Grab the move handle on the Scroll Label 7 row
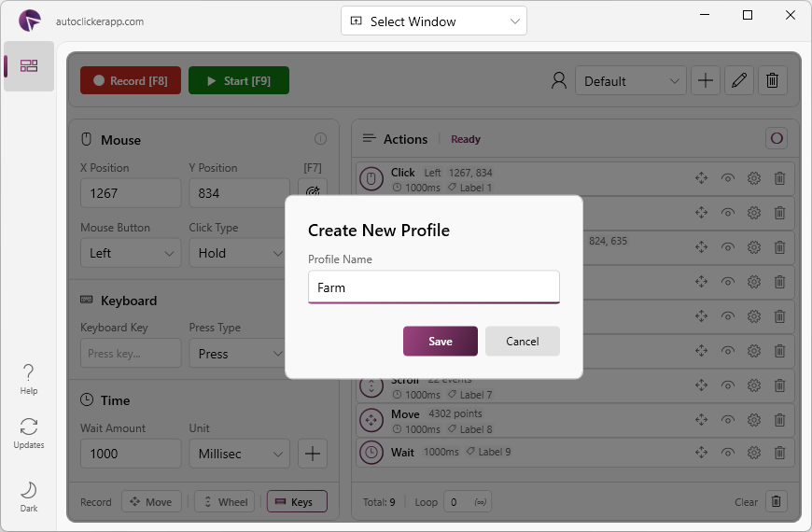 pyautogui.click(x=701, y=385)
